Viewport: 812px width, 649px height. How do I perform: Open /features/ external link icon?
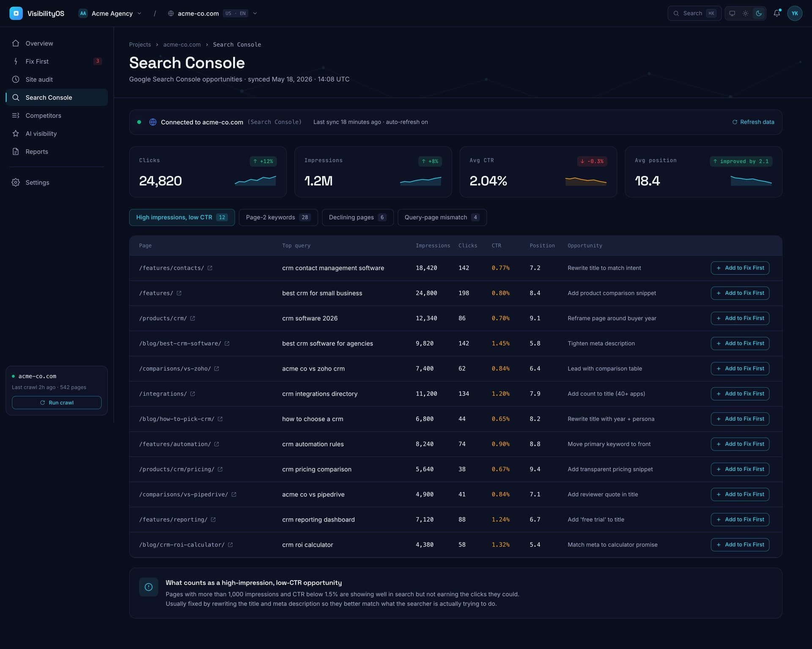(x=179, y=293)
